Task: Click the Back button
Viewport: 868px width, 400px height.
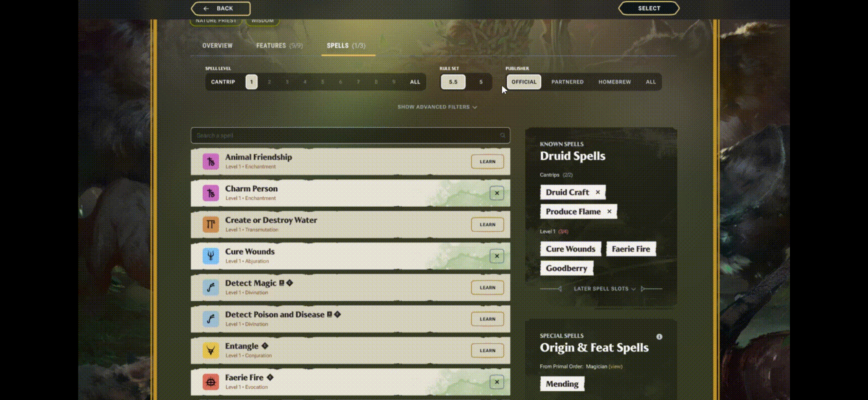Action: (x=221, y=8)
